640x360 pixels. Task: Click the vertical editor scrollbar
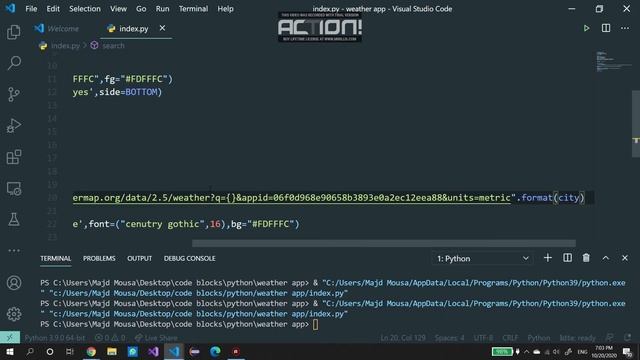[636, 124]
